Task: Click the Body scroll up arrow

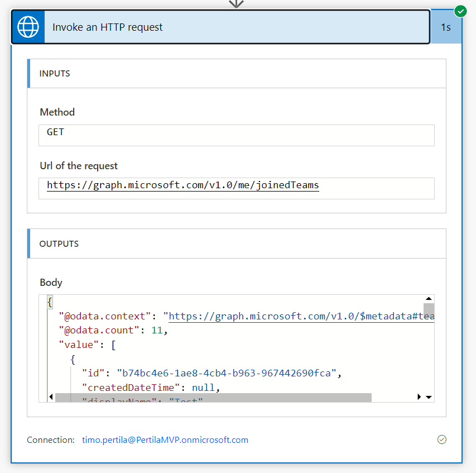Action: (429, 299)
